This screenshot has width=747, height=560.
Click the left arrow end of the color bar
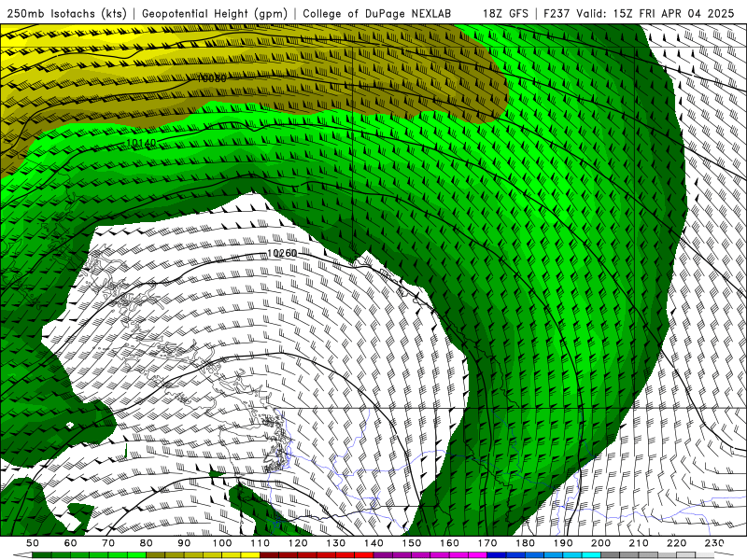[x=22, y=555]
